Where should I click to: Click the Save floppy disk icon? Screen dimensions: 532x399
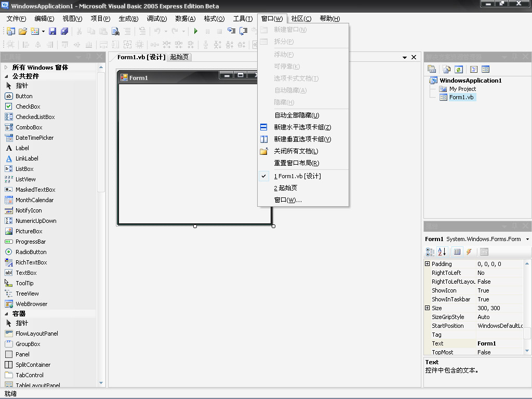click(x=52, y=31)
